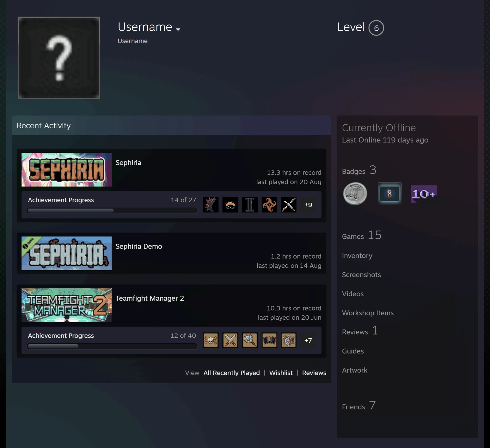
Task: Open the Videos link
Action: 353,294
